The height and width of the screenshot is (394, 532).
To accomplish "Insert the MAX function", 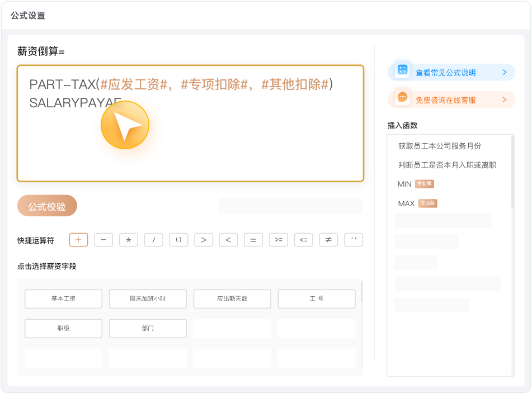I will [406, 203].
